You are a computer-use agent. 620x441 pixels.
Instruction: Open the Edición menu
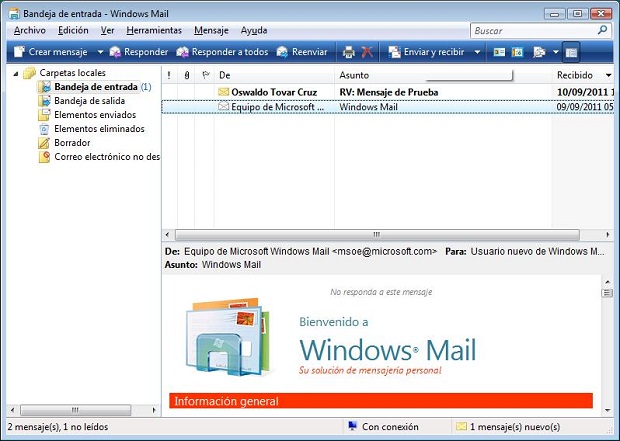point(73,30)
